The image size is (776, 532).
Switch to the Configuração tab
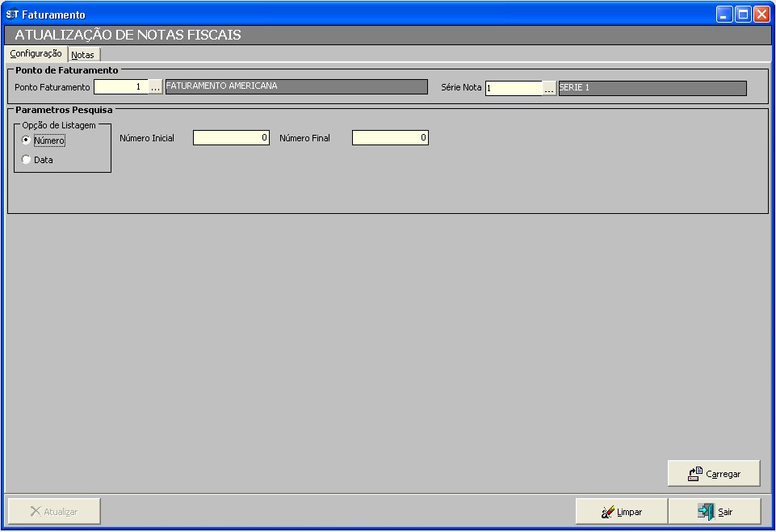pos(36,54)
